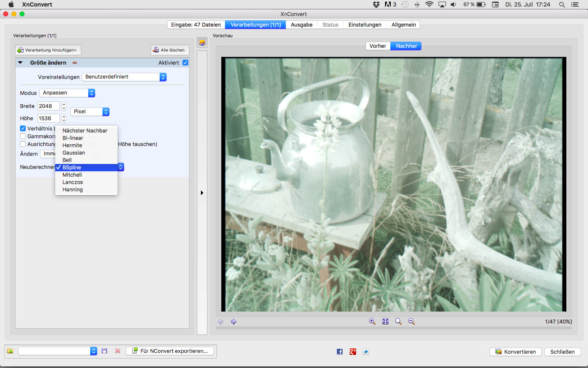This screenshot has height=368, width=588.
Task: Open the Dropbox menu bar icon
Action: point(376,4)
